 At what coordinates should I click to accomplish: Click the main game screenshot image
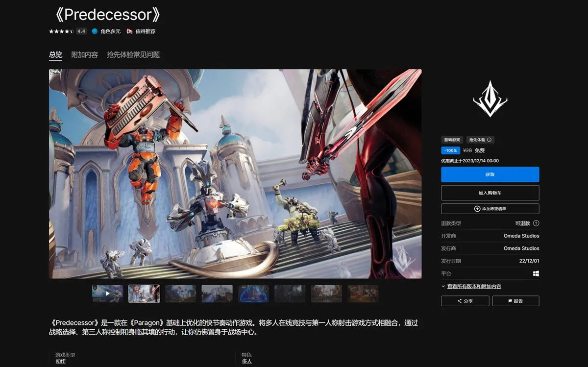(235, 173)
